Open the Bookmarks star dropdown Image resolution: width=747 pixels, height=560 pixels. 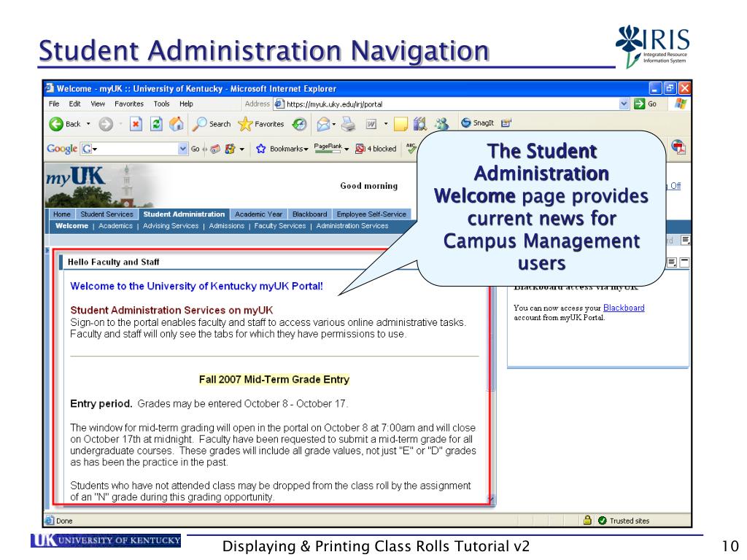[x=282, y=149]
